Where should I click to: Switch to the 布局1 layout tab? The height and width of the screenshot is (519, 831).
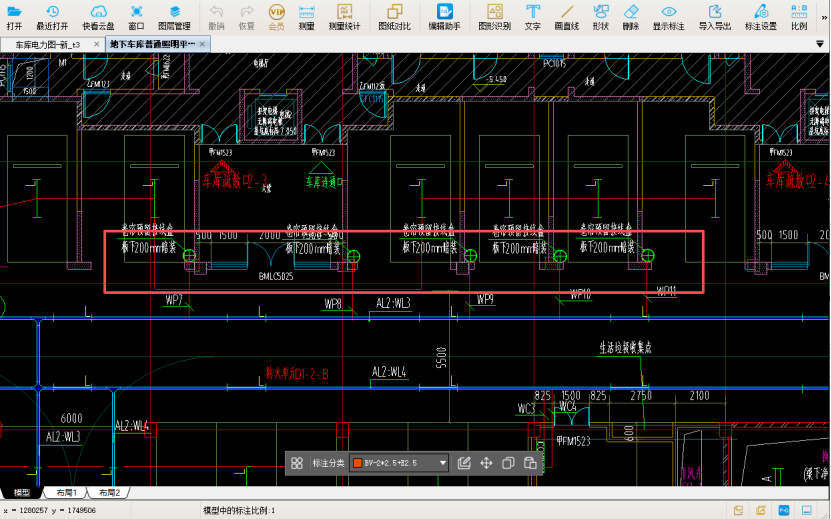click(67, 493)
